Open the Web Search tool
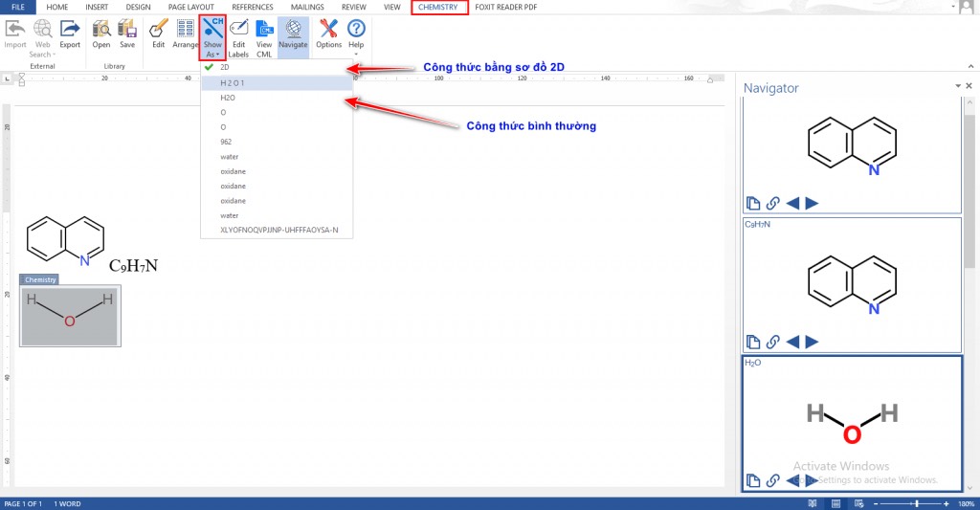 42,38
